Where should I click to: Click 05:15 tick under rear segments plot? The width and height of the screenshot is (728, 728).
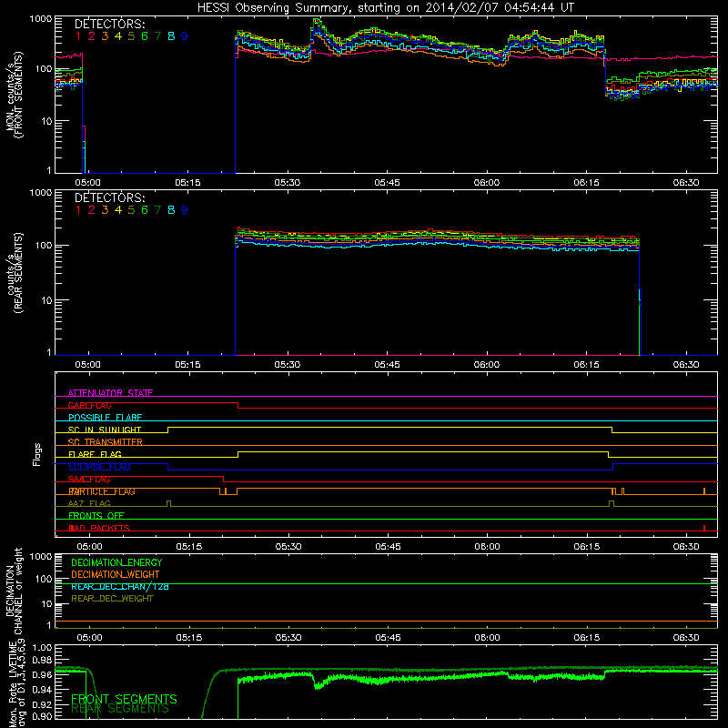187,365
